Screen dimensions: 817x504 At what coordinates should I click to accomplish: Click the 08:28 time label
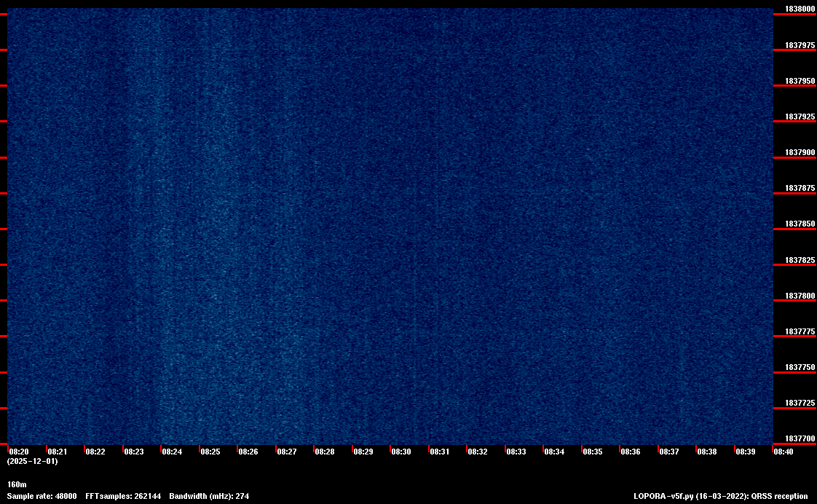pyautogui.click(x=325, y=452)
